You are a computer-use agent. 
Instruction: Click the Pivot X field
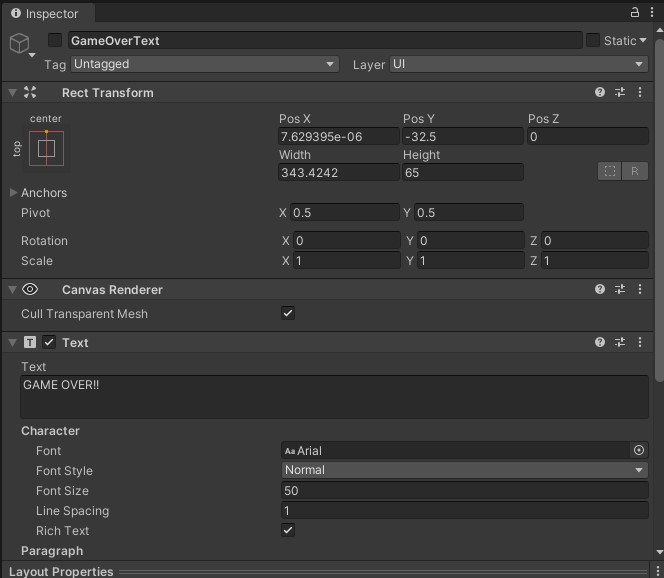point(345,212)
